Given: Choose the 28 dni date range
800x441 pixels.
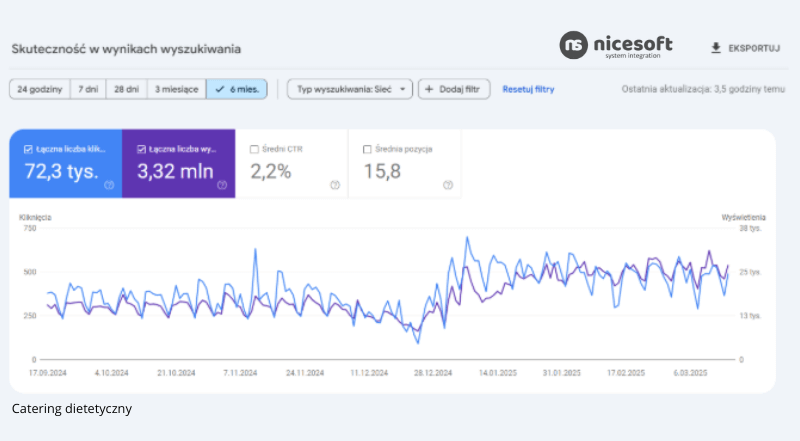Looking at the screenshot, I should point(125,89).
